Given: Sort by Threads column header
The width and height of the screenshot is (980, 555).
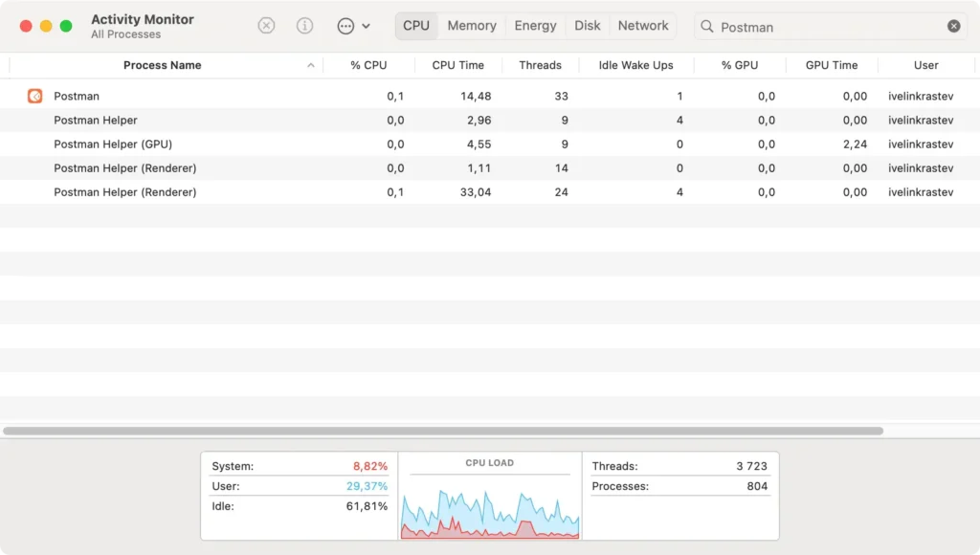Looking at the screenshot, I should point(540,65).
